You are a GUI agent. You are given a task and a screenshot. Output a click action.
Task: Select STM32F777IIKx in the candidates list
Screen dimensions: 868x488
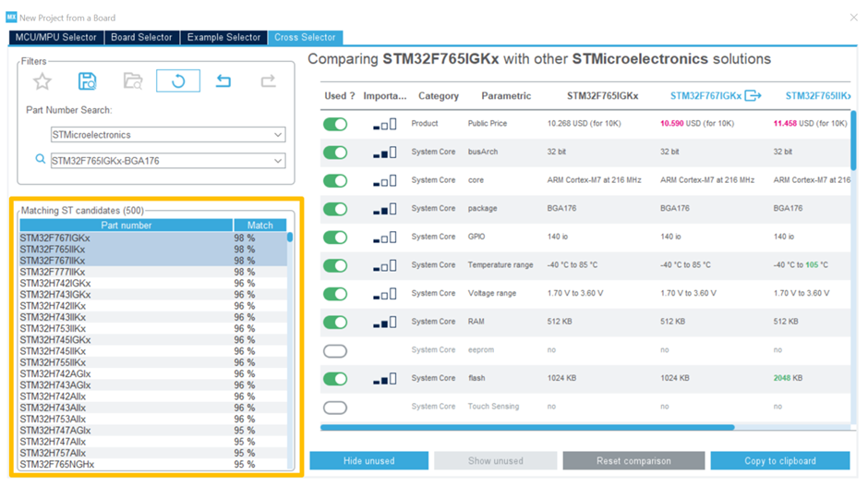[x=53, y=272]
